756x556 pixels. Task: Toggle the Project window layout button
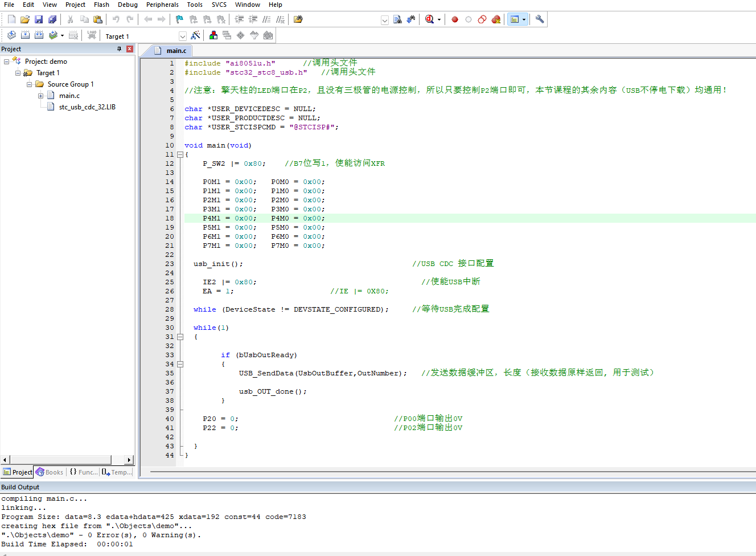[515, 19]
